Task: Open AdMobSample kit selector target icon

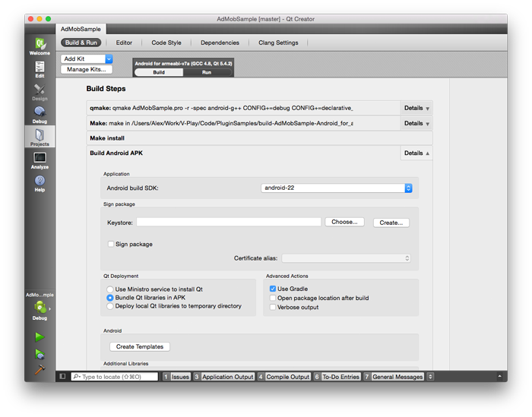Action: click(x=40, y=307)
